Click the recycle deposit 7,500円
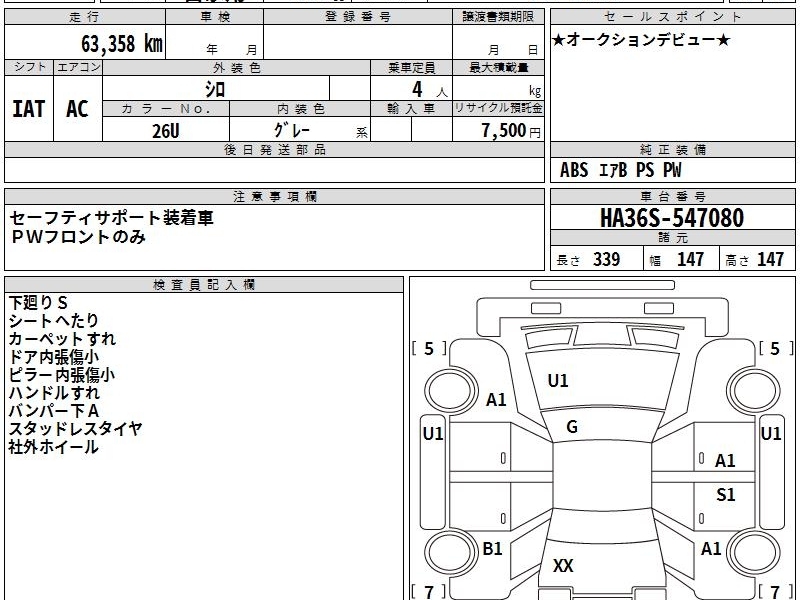The height and width of the screenshot is (600, 800). [511, 131]
